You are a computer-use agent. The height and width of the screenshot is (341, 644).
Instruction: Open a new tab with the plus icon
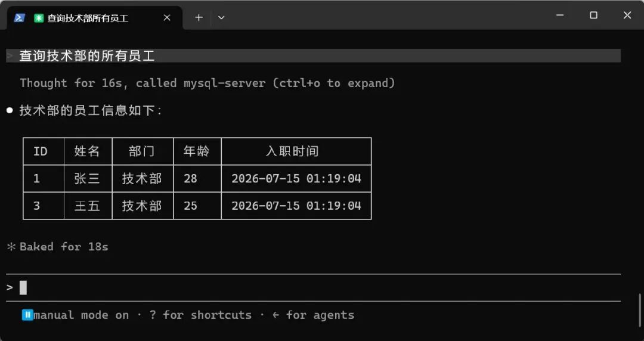pos(199,18)
